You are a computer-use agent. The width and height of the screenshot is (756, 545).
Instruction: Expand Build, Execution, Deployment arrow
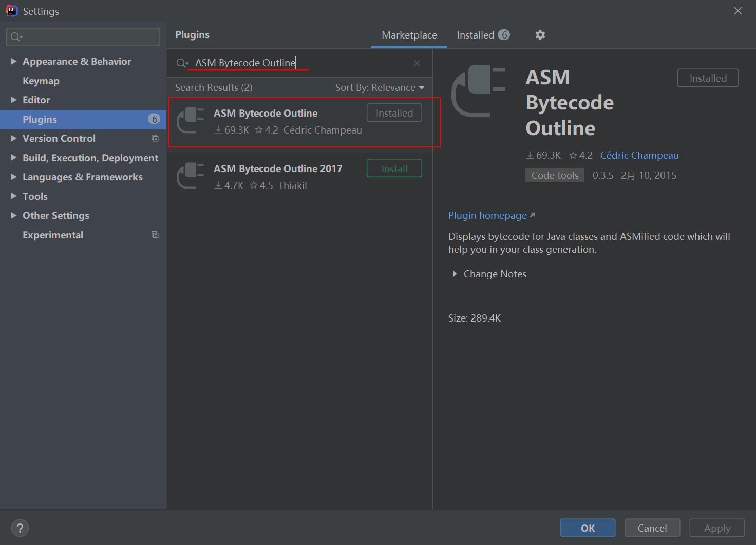(13, 158)
